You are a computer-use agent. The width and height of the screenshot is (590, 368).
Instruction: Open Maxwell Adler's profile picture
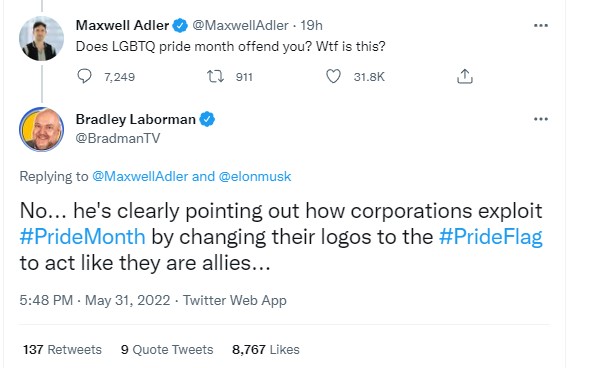pos(41,38)
